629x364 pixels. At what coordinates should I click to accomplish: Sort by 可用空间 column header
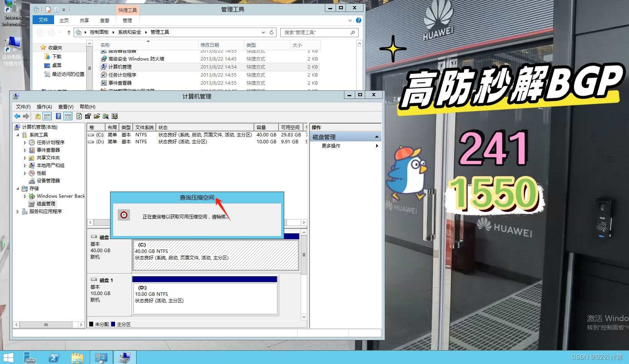click(x=290, y=127)
